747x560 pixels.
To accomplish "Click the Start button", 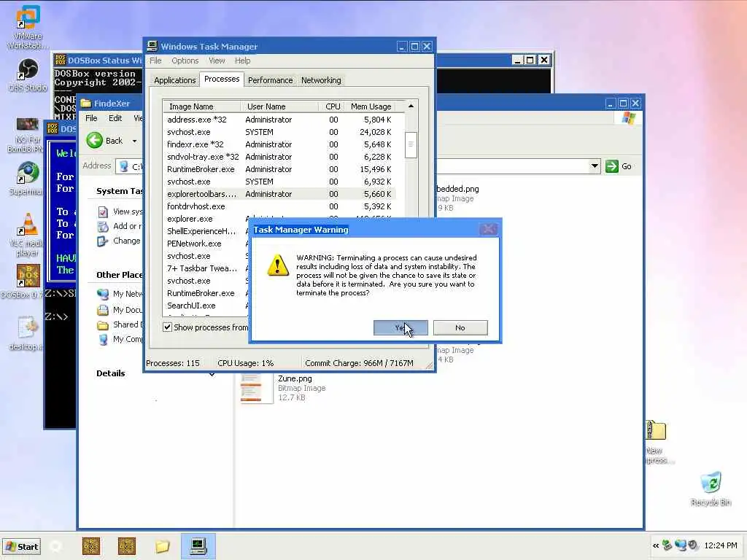I will [x=21, y=546].
